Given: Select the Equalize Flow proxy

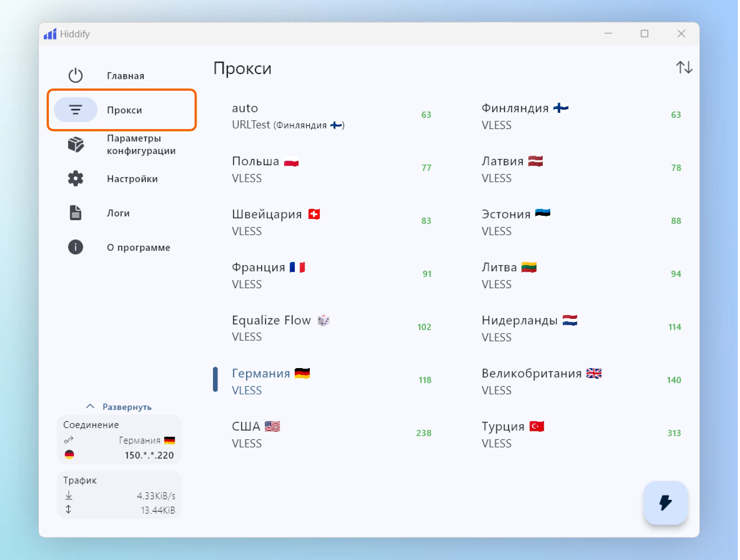Looking at the screenshot, I should pos(323,328).
